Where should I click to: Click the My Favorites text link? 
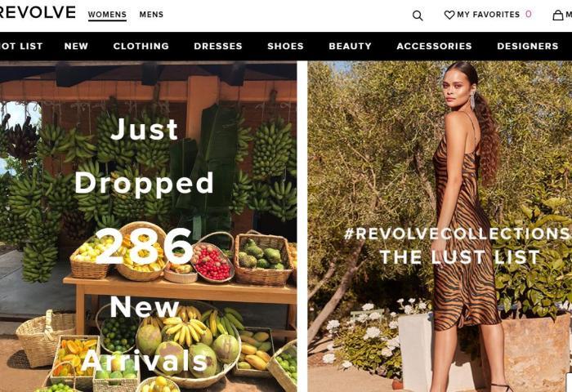488,15
